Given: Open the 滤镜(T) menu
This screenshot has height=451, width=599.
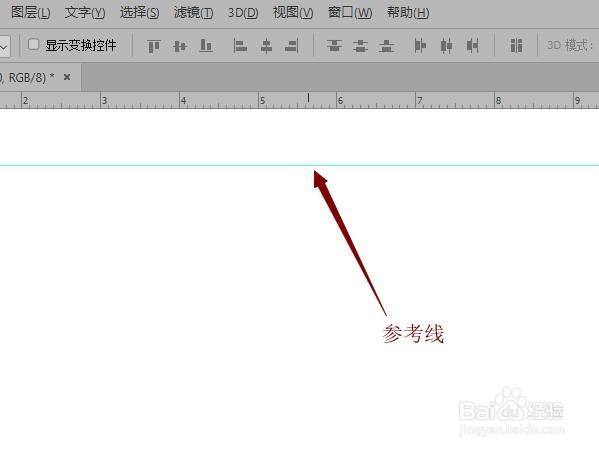Looking at the screenshot, I should coord(193,13).
